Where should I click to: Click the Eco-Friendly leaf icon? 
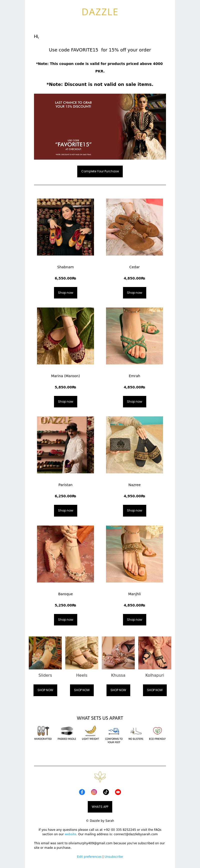157,731
